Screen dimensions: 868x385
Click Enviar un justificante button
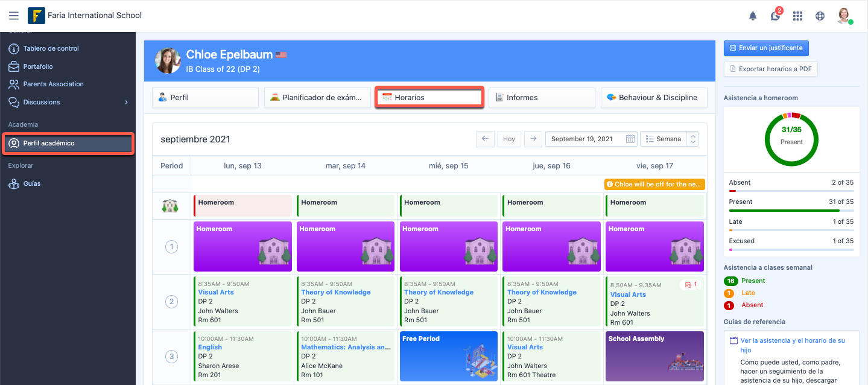click(x=765, y=48)
